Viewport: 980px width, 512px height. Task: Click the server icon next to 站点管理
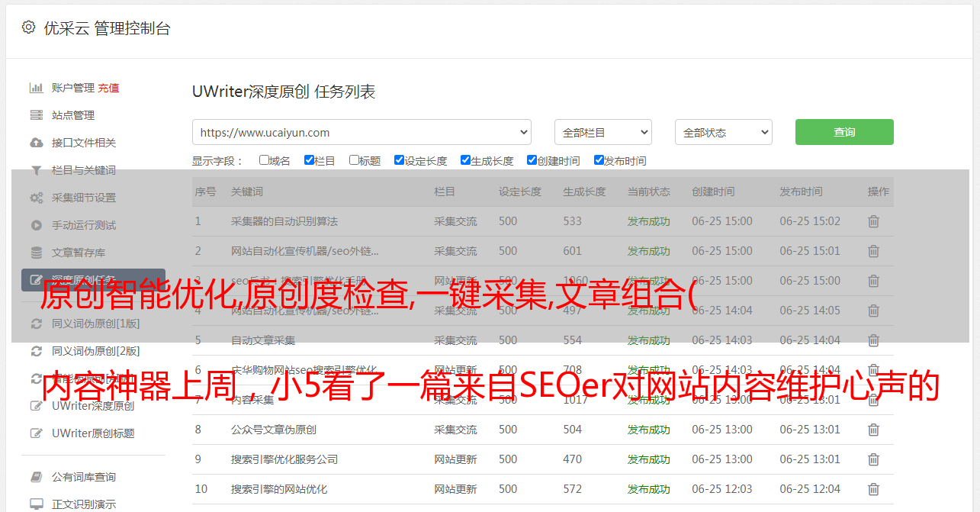coord(36,115)
